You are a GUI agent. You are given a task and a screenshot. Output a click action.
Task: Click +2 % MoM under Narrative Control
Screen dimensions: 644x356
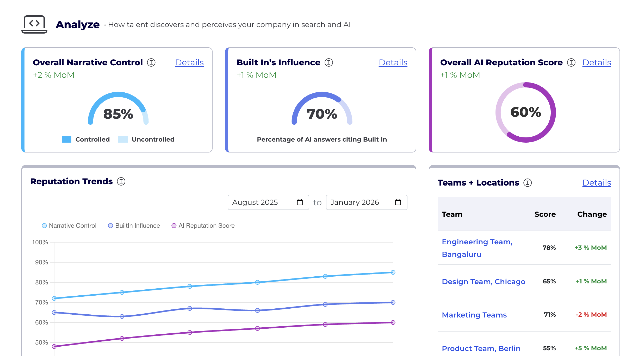tap(54, 75)
